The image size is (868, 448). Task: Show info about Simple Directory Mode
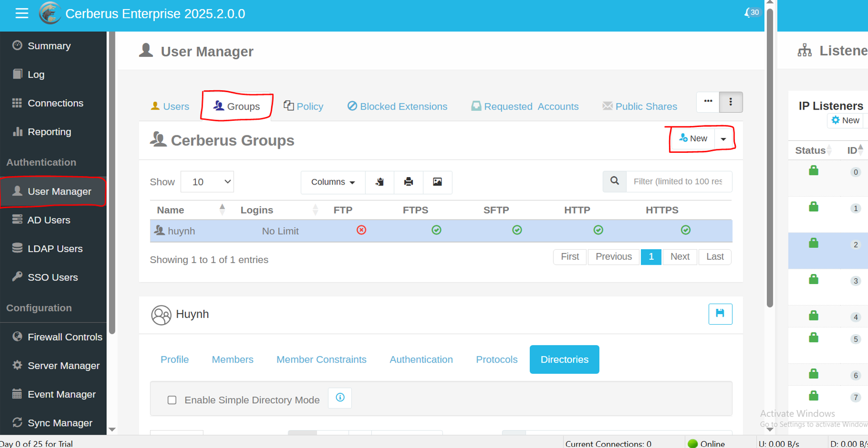pyautogui.click(x=340, y=398)
